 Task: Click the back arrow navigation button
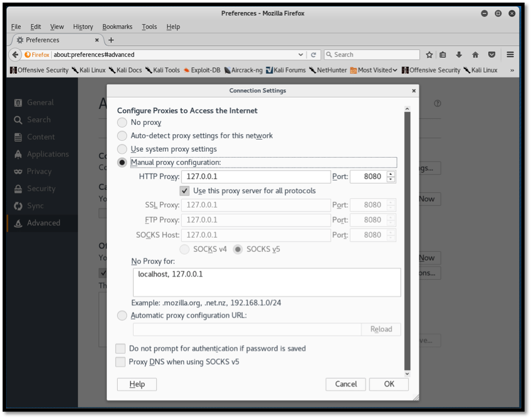tap(15, 55)
